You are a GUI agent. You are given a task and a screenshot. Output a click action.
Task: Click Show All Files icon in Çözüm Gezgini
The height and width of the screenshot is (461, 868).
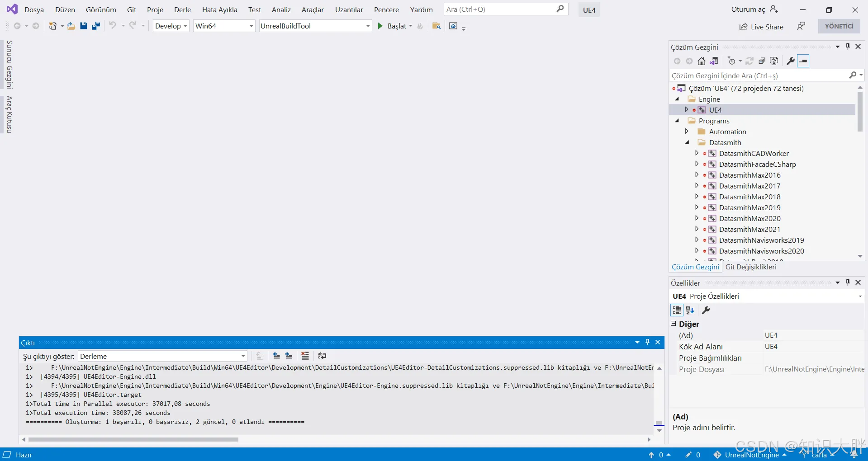(774, 61)
